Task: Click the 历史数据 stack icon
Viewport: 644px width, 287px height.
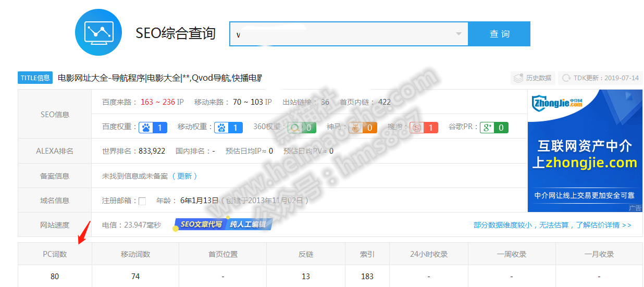Action: tap(518, 78)
